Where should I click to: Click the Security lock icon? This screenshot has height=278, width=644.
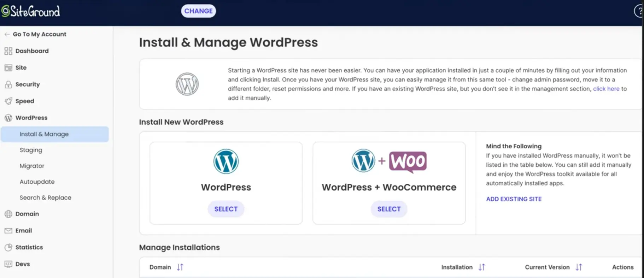click(8, 84)
